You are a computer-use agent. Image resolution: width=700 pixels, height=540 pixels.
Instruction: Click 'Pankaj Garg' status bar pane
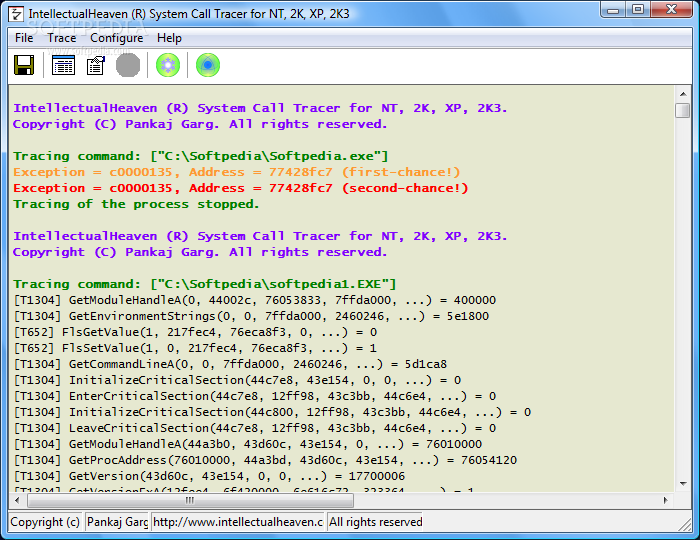(x=117, y=522)
